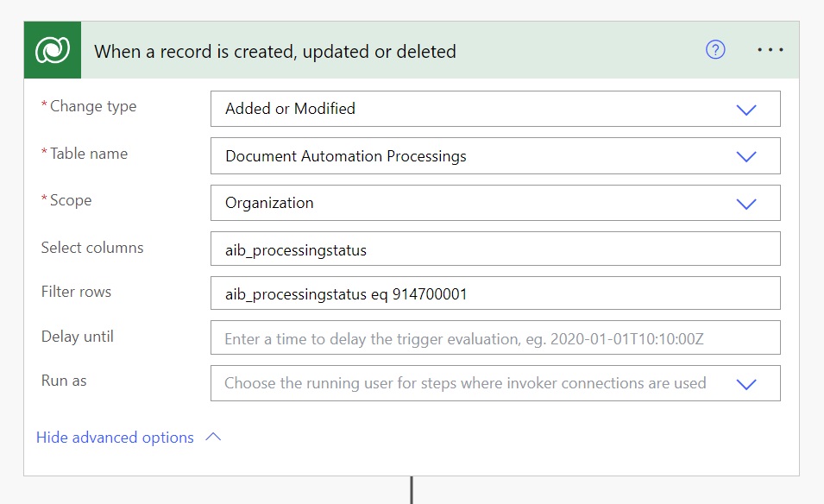Click the Hide advanced options link
824x504 pixels.
click(115, 438)
